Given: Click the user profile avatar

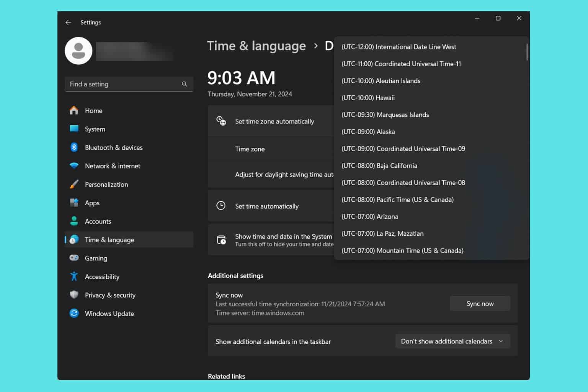Looking at the screenshot, I should point(78,51).
